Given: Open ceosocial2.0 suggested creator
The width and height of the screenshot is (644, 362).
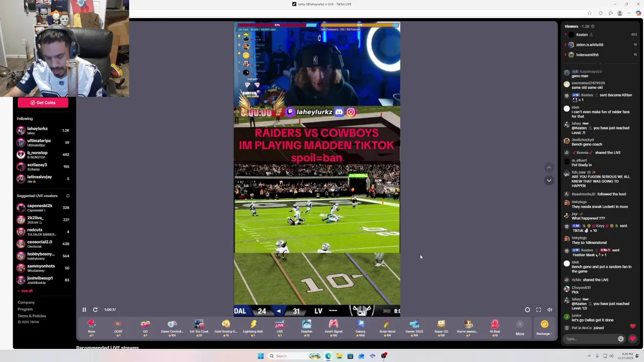Looking at the screenshot, I should click(x=43, y=243).
